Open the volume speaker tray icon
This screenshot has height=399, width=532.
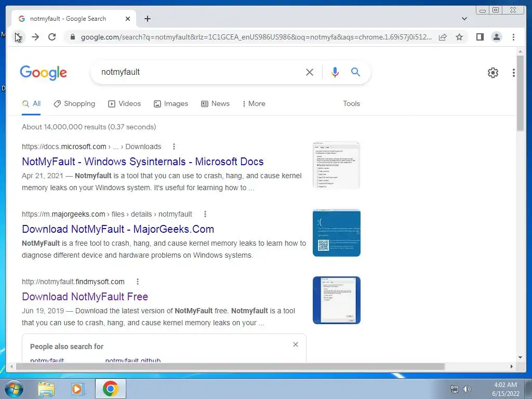467,389
